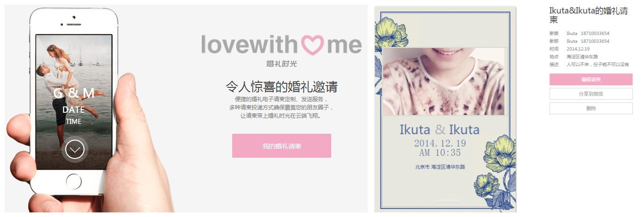Click the G & M couple photo on the phone

[74, 102]
